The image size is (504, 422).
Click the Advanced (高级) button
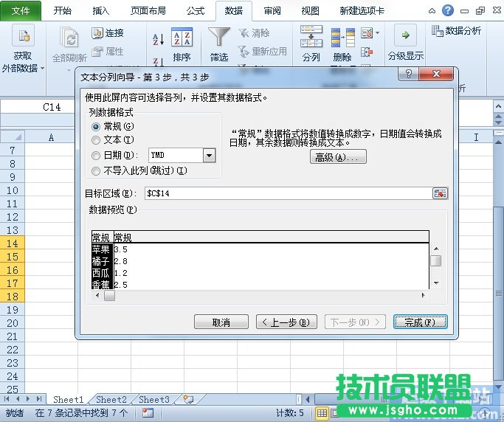pyautogui.click(x=338, y=157)
